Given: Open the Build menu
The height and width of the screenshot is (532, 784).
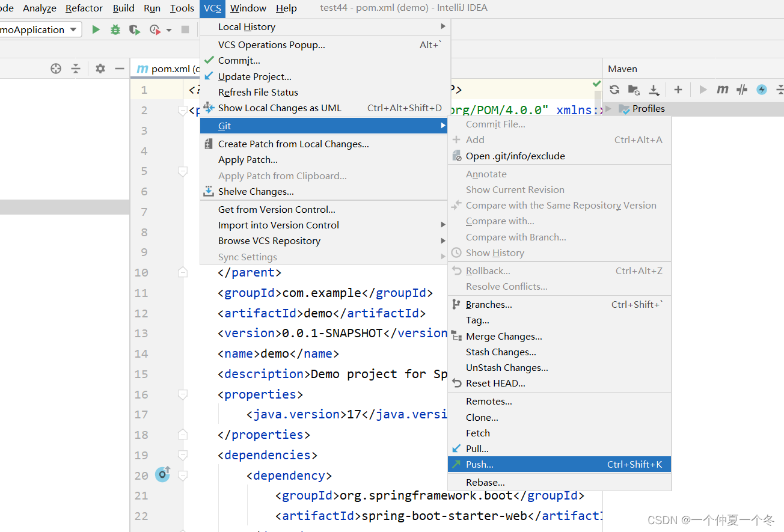Looking at the screenshot, I should point(124,8).
